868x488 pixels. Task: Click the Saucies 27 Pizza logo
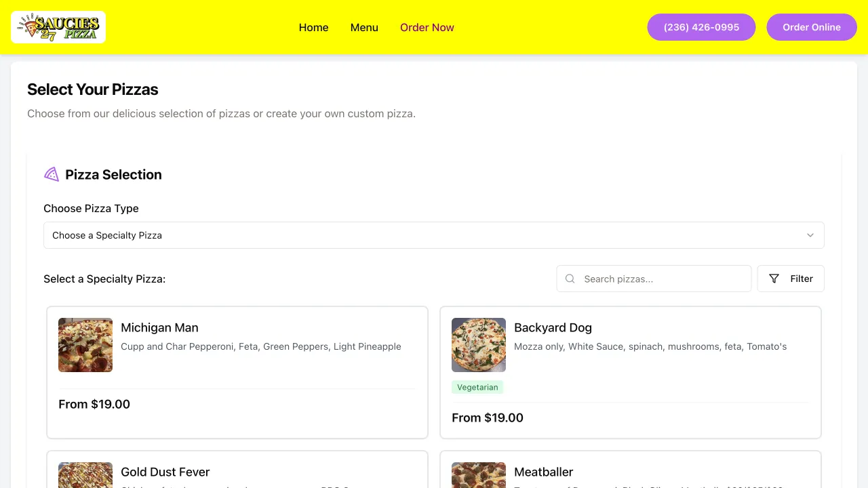point(58,27)
